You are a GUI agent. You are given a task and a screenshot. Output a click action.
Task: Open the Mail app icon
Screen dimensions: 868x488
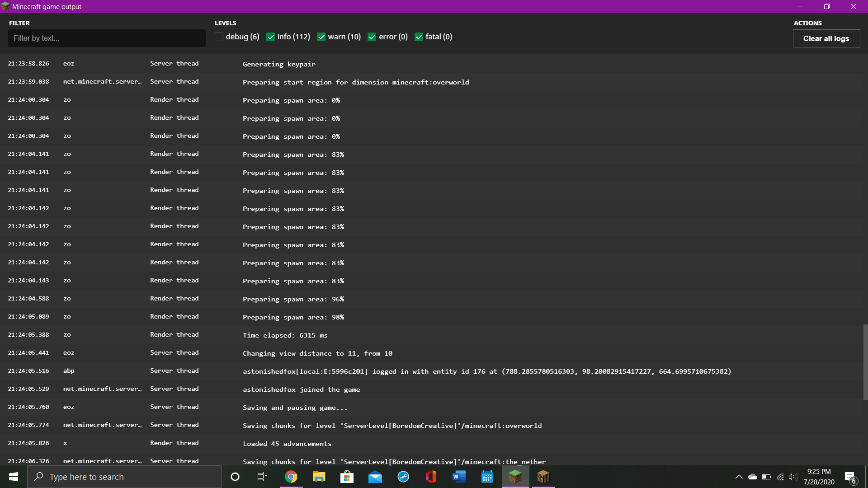coord(375,477)
